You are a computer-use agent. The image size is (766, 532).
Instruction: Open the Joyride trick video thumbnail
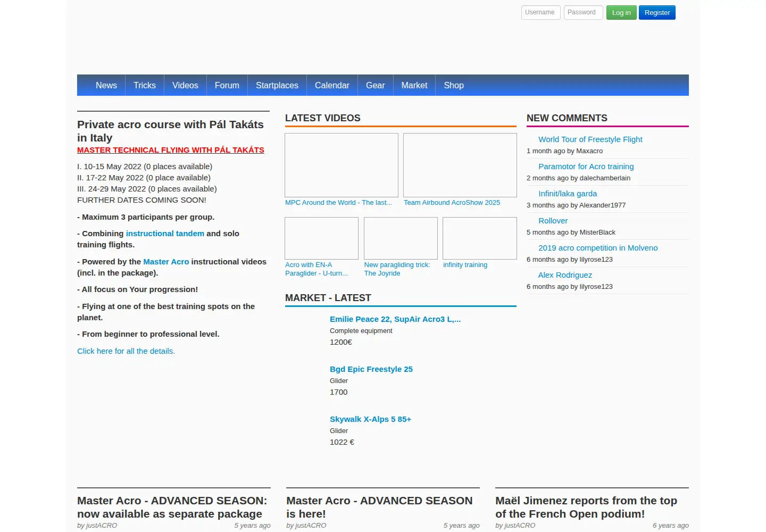click(401, 238)
